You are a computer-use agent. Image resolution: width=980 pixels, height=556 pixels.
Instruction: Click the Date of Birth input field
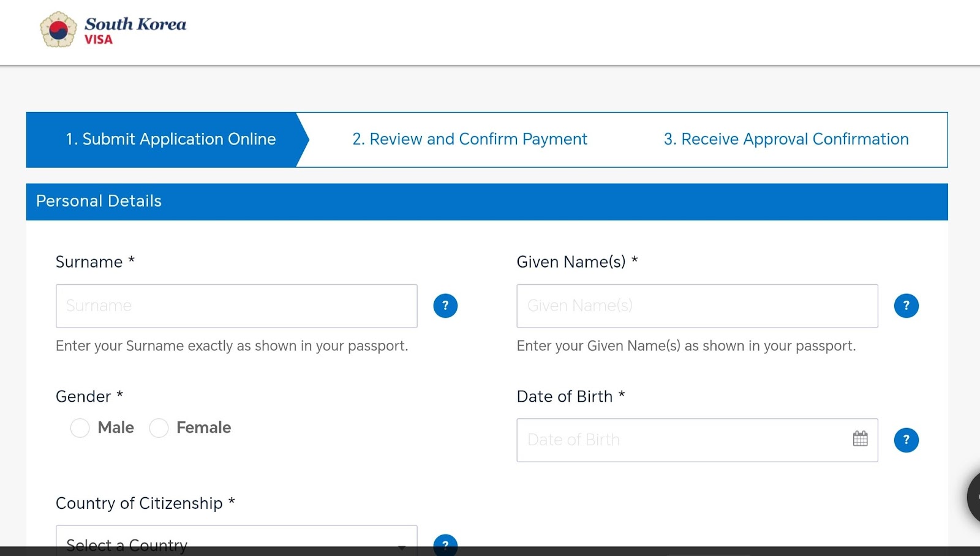pyautogui.click(x=680, y=440)
